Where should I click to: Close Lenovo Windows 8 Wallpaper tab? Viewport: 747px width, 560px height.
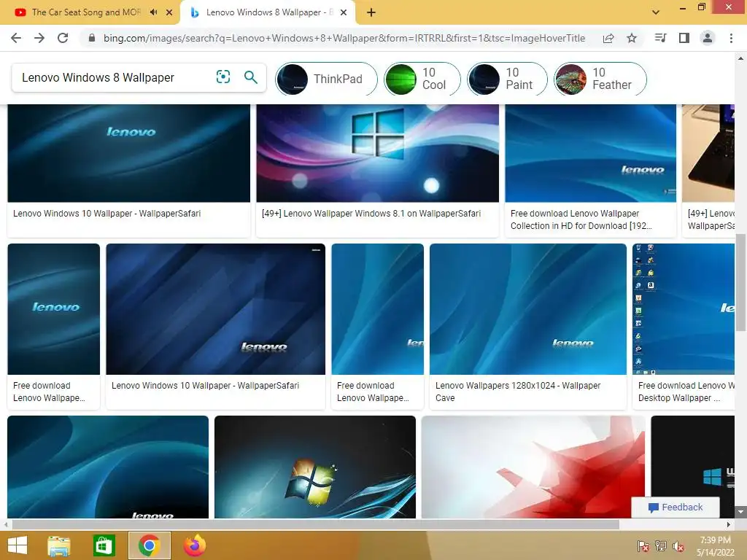(344, 12)
